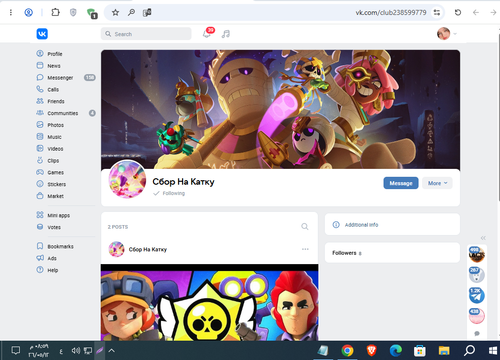Open chat avatar with 287 badge

pos(477,275)
